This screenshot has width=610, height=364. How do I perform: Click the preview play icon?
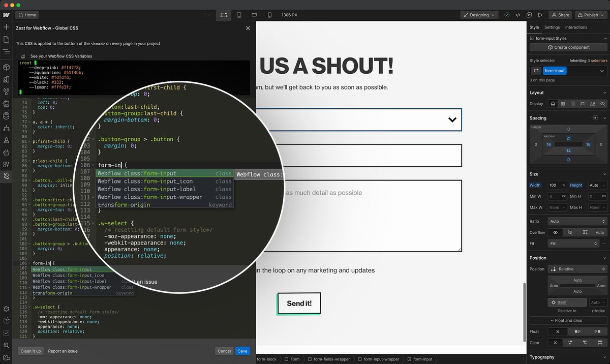540,15
